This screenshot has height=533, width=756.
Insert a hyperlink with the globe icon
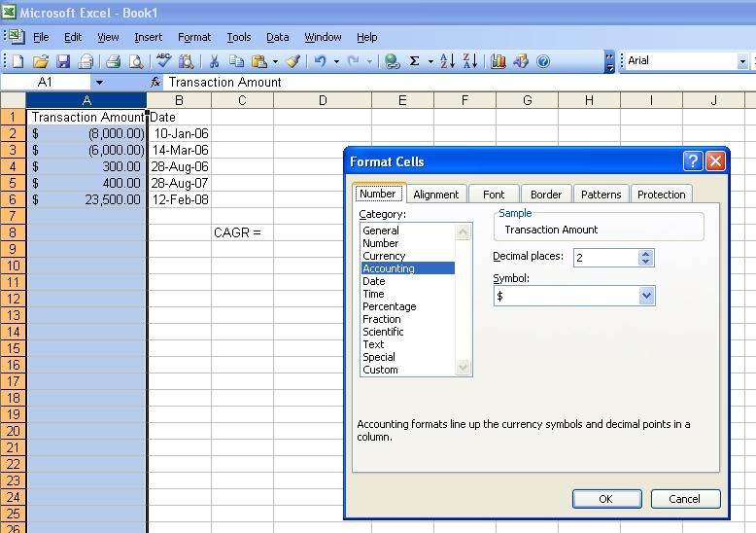click(x=392, y=61)
